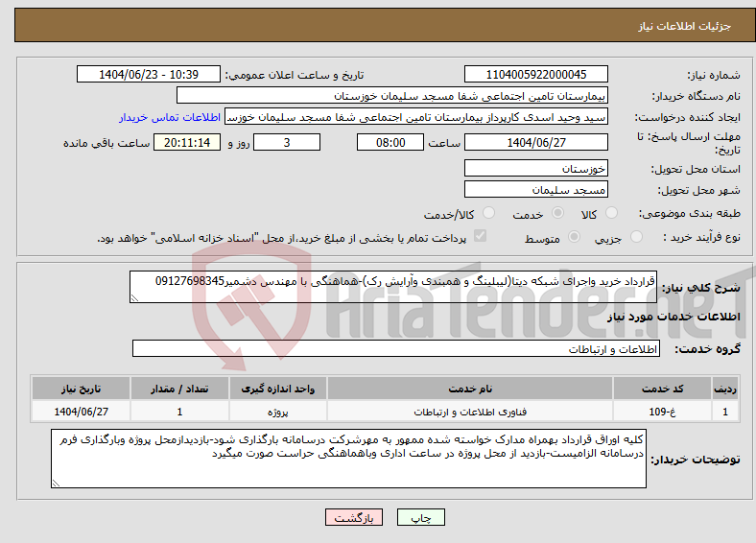Click the ردیف column header
This screenshot has height=543, width=756.
[x=725, y=389]
